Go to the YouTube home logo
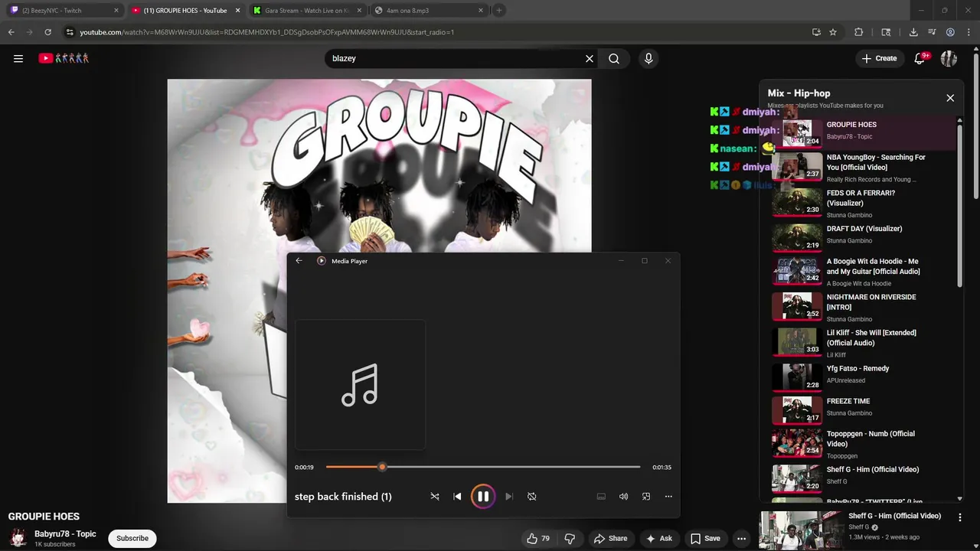 [x=64, y=58]
